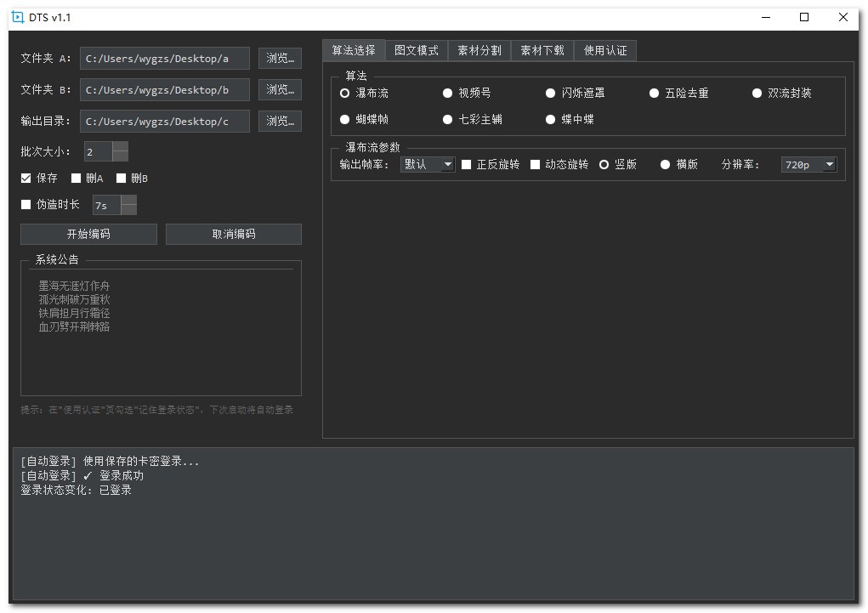Enable the 伪造时长 checkbox

pyautogui.click(x=26, y=205)
